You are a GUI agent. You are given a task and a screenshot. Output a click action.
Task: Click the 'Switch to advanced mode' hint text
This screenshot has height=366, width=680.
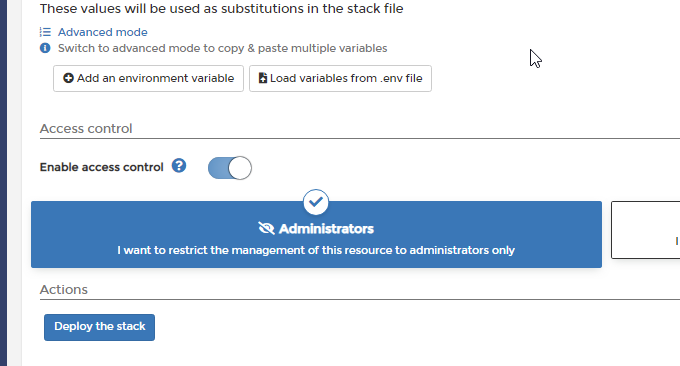click(x=222, y=48)
